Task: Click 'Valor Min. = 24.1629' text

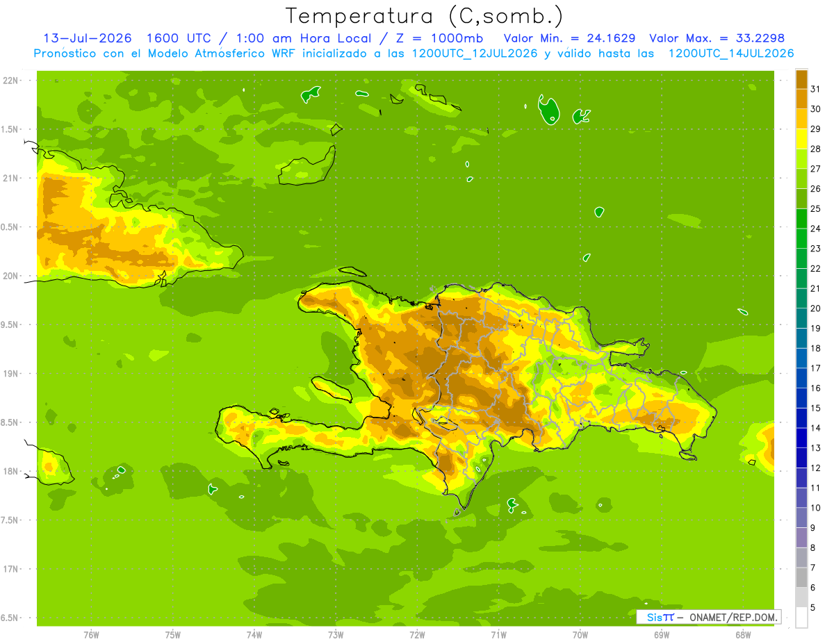Action: [570, 38]
